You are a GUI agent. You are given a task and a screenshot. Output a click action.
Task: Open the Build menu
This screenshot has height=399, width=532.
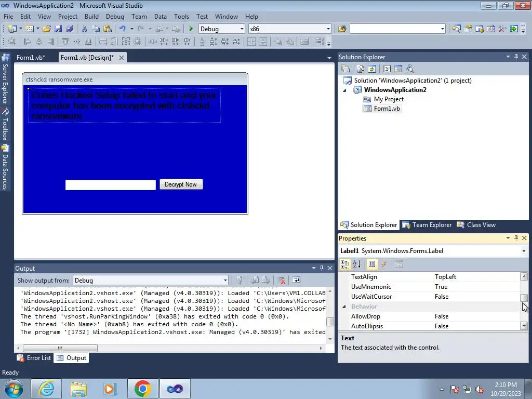point(91,16)
